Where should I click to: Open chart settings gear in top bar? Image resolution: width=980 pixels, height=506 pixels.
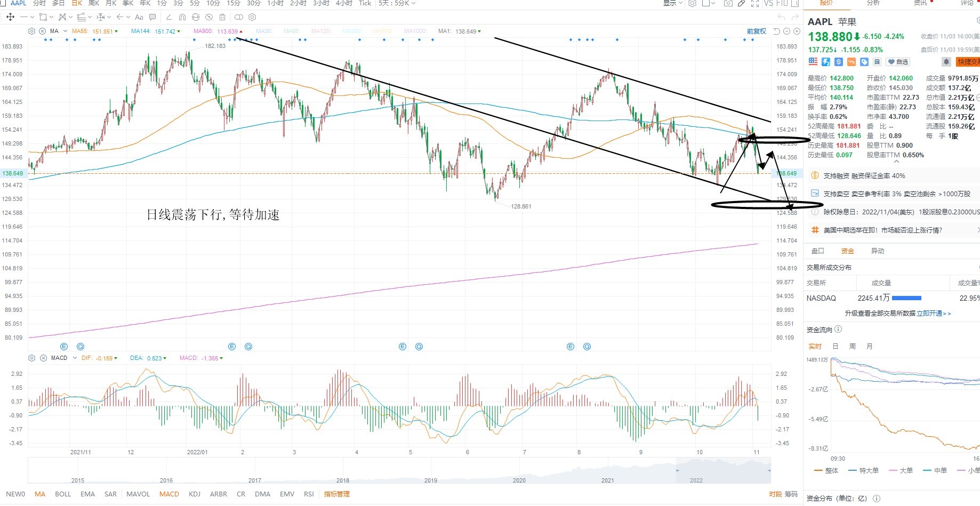(x=692, y=3)
